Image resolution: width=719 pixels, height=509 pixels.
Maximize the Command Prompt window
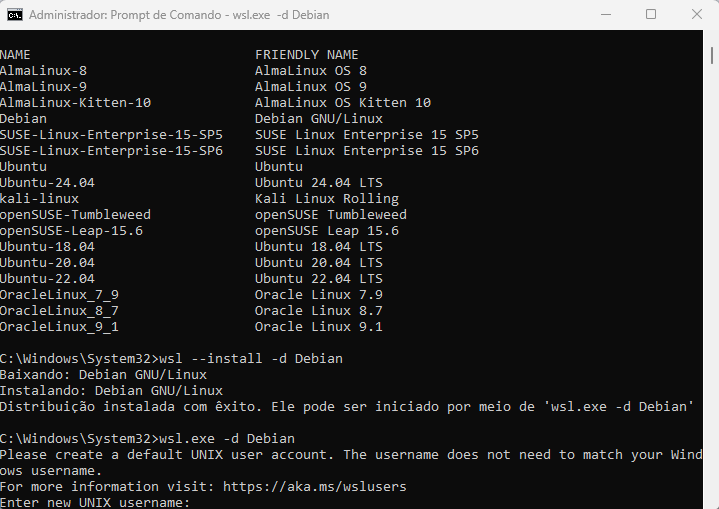point(651,15)
